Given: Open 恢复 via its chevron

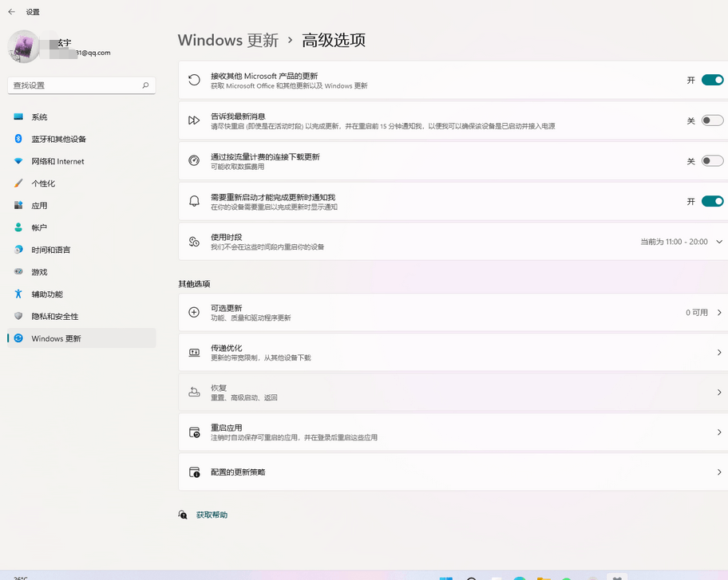Looking at the screenshot, I should click(719, 393).
